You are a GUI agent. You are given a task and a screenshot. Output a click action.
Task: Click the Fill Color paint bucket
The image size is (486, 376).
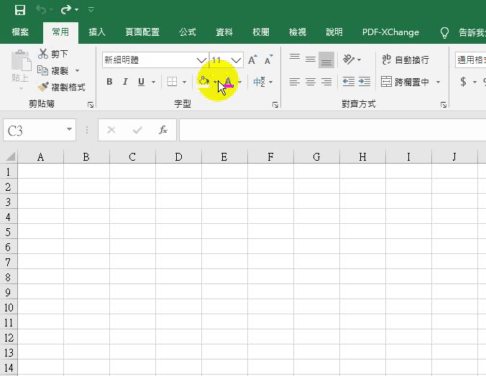click(204, 82)
